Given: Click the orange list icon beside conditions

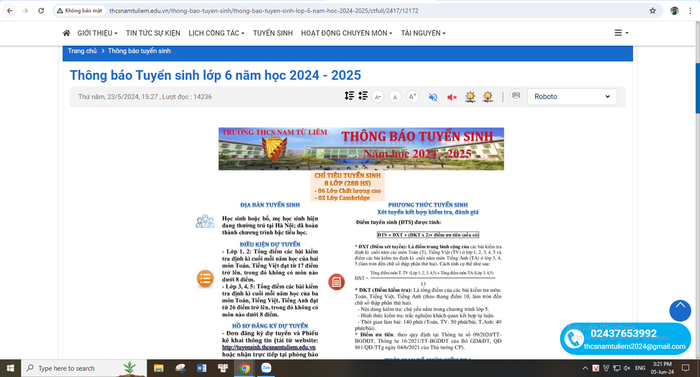Looking at the screenshot, I should pos(205,278).
